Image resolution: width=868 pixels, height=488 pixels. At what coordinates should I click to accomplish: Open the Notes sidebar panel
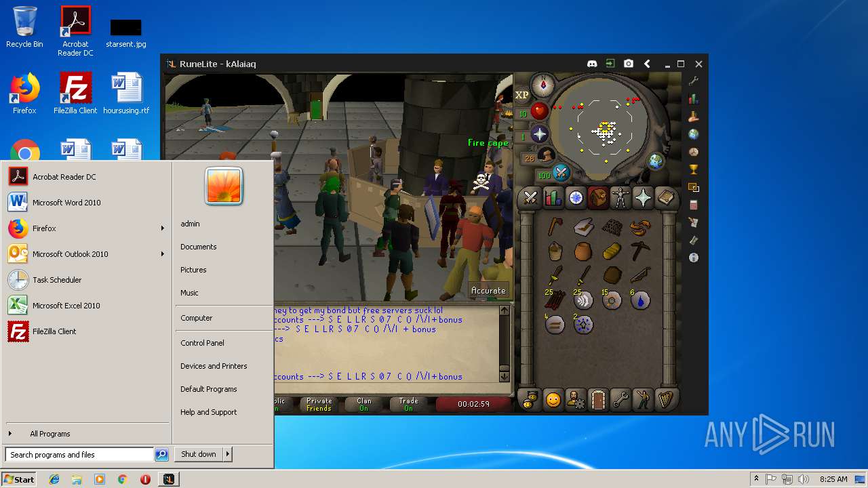point(693,222)
